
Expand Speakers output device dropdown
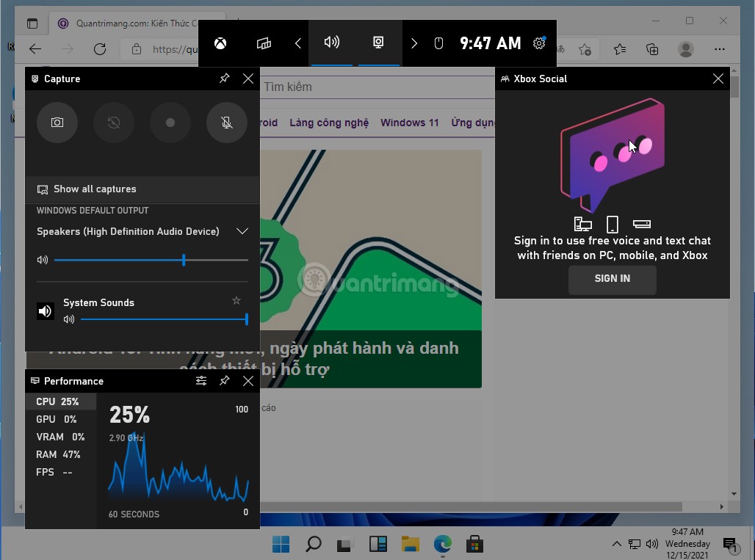coord(242,231)
